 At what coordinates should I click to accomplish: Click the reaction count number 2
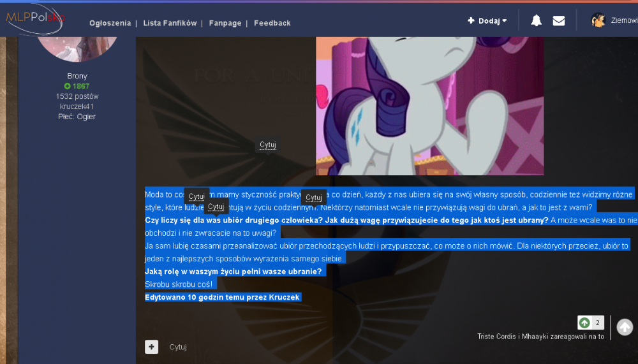[x=597, y=323]
